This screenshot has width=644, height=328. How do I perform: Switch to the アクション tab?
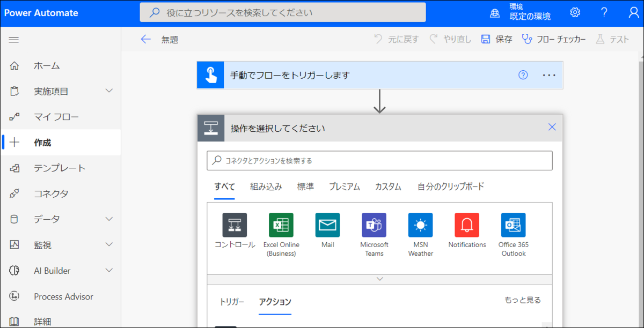point(275,302)
